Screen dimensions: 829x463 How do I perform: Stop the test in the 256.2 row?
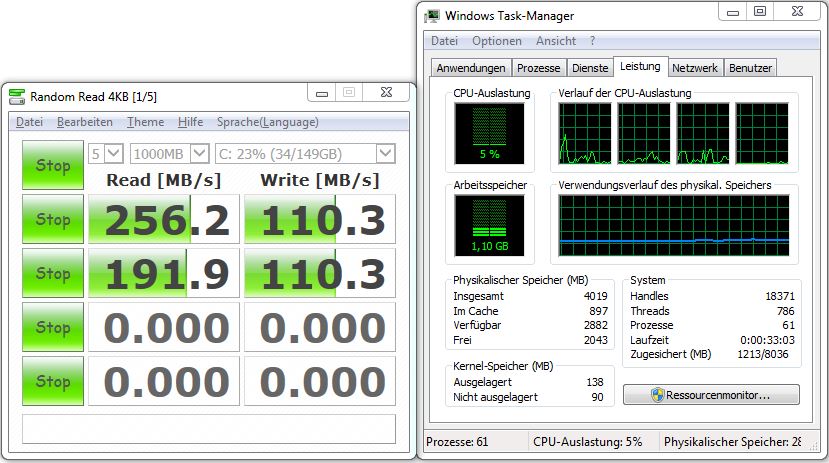[x=53, y=219]
